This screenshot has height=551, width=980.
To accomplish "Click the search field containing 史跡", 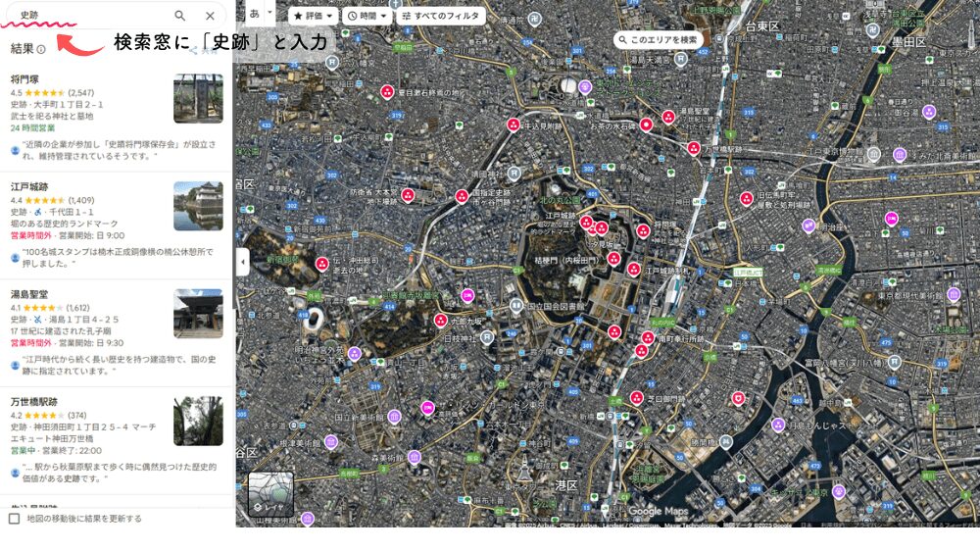I will tap(88, 16).
